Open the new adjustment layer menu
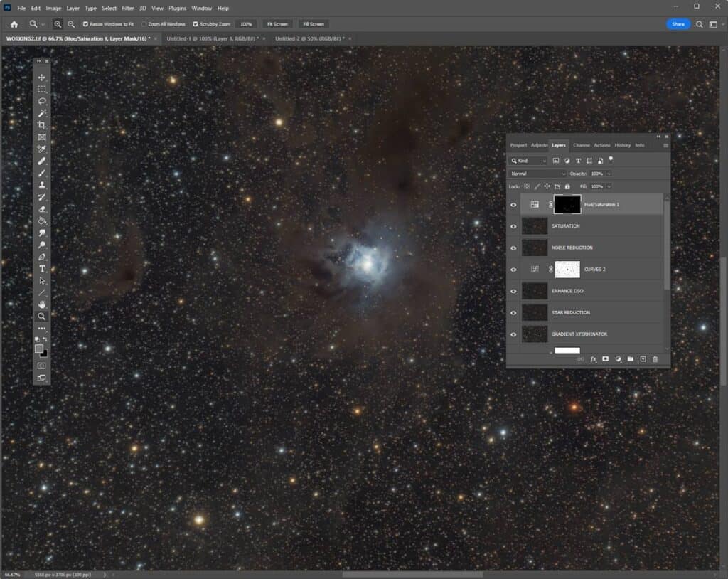The image size is (728, 579). point(619,359)
